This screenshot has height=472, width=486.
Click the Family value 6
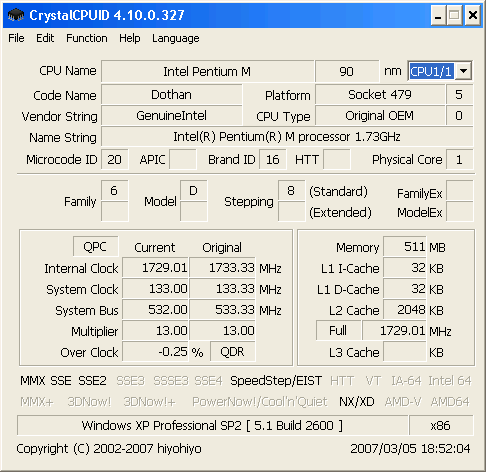(x=114, y=191)
